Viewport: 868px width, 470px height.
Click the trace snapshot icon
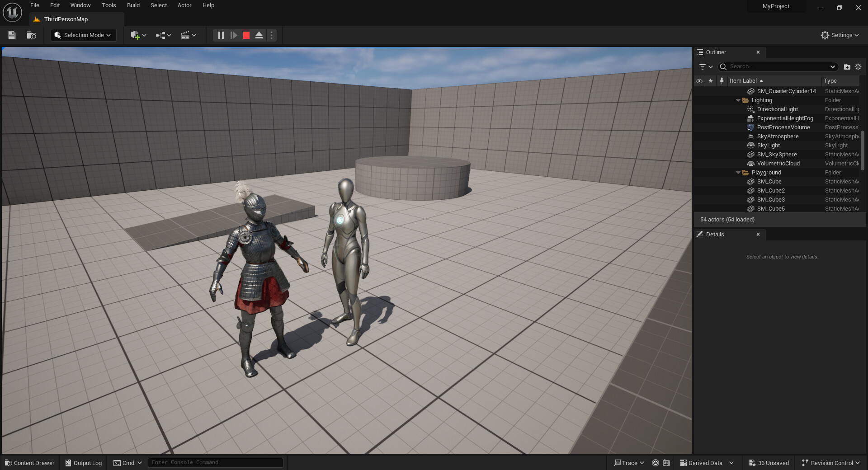click(x=666, y=463)
